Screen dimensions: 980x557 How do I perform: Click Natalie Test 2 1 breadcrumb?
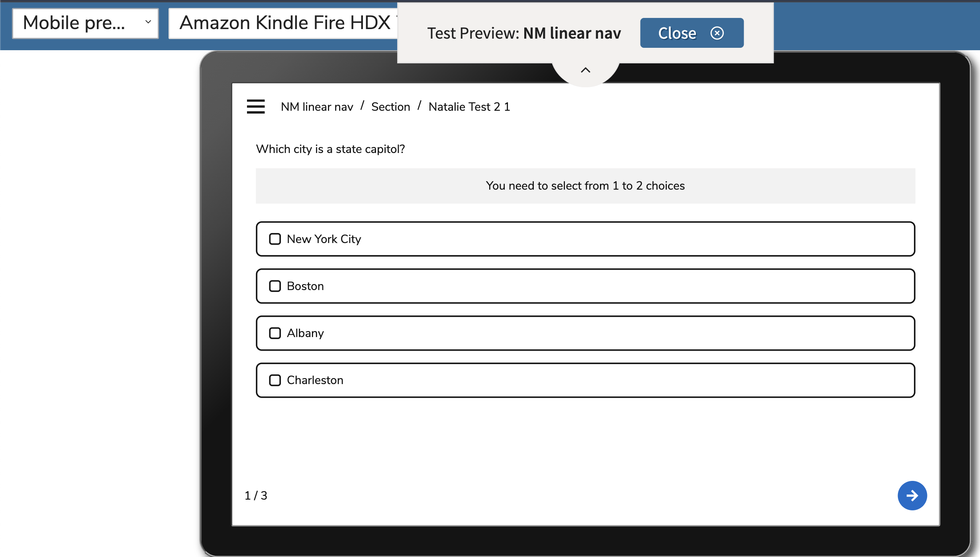[469, 107]
